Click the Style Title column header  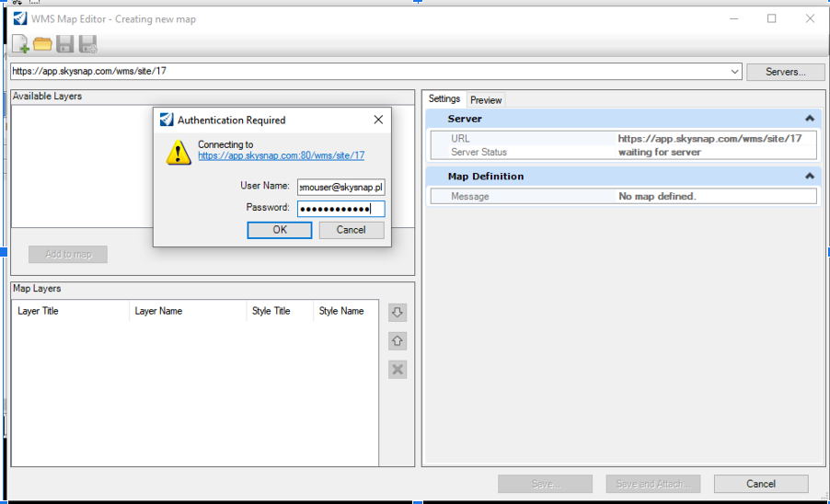click(x=280, y=311)
